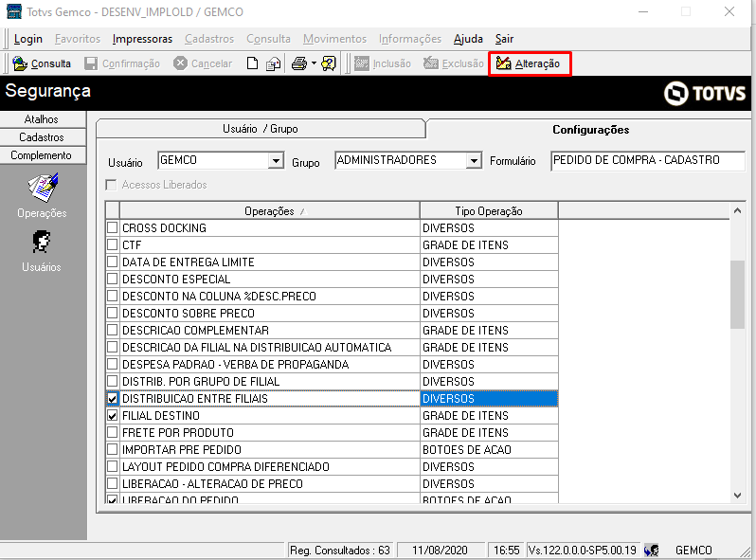Click the Confirmação save icon
Image resolution: width=756 pixels, height=560 pixels.
tap(91, 63)
